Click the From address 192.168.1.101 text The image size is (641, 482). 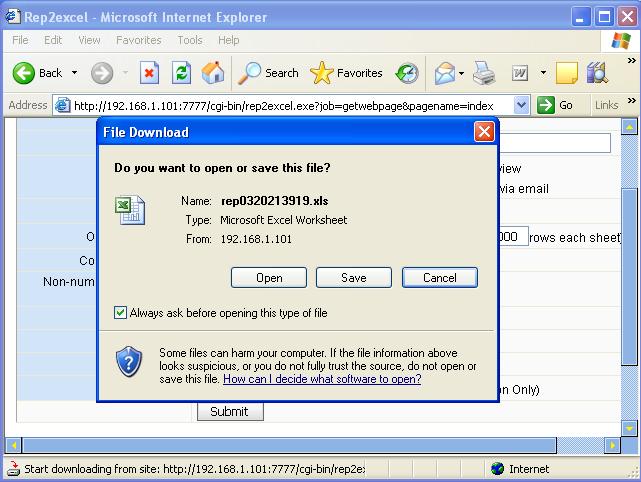(256, 239)
